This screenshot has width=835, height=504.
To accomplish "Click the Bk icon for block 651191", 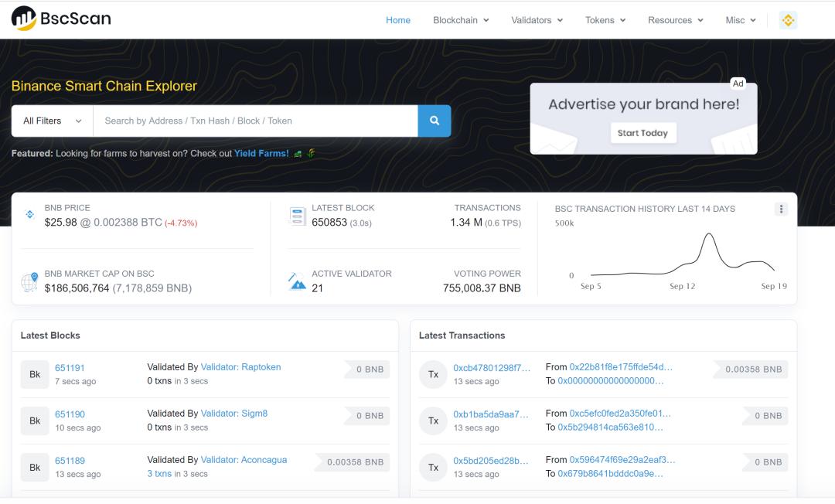I will click(x=35, y=374).
